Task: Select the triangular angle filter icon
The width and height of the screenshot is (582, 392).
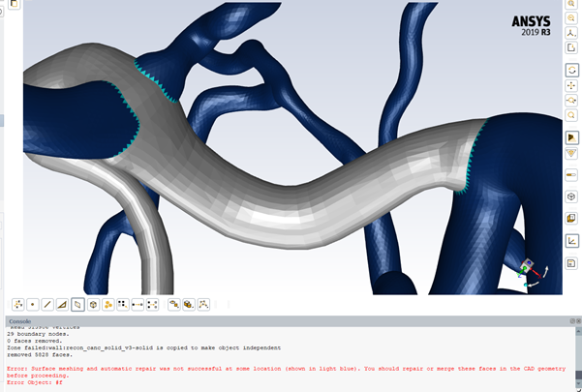Action: tap(62, 304)
